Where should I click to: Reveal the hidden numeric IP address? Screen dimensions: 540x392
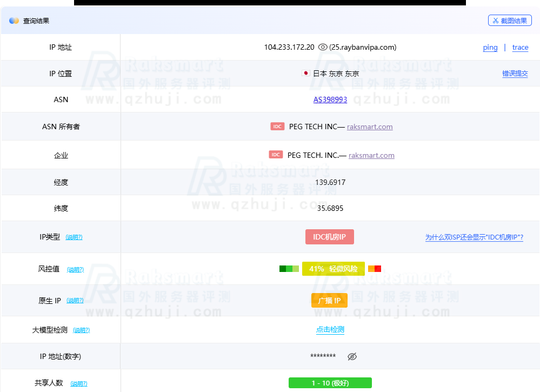[x=352, y=356]
